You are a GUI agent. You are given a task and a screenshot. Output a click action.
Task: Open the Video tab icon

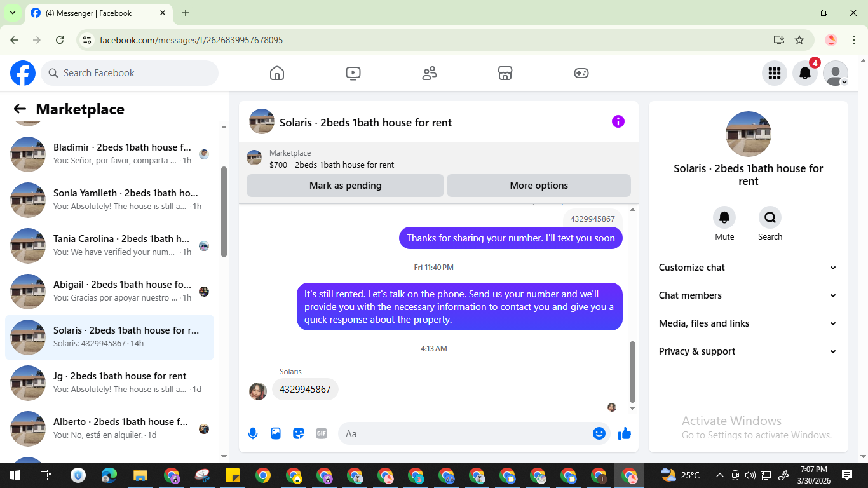(353, 73)
